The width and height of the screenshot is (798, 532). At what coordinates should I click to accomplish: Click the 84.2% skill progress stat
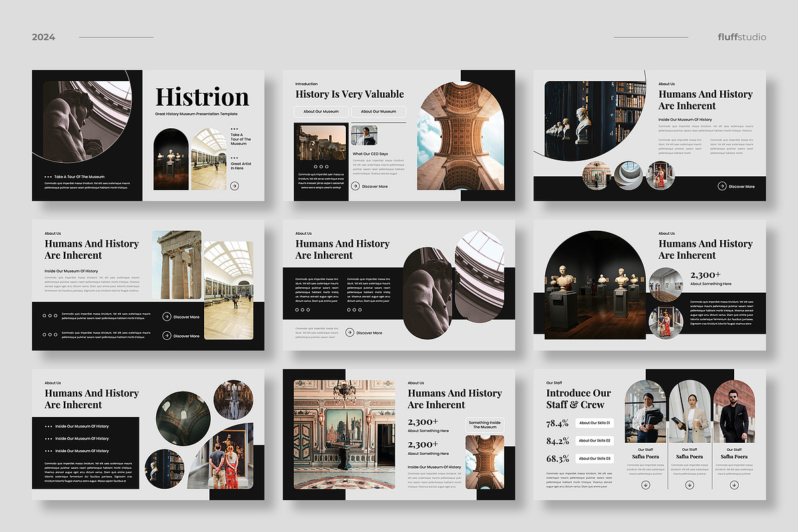point(558,441)
